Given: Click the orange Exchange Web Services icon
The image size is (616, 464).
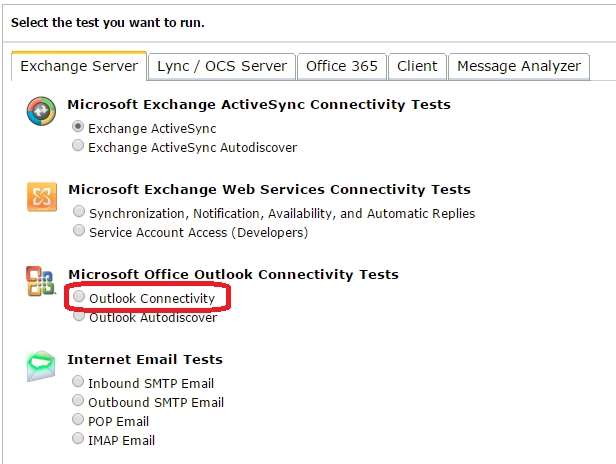Looking at the screenshot, I should coord(42,196).
